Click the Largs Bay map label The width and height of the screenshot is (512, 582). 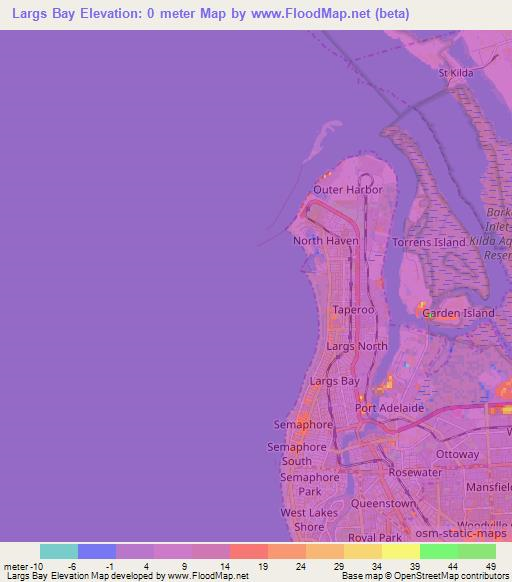[x=335, y=381]
